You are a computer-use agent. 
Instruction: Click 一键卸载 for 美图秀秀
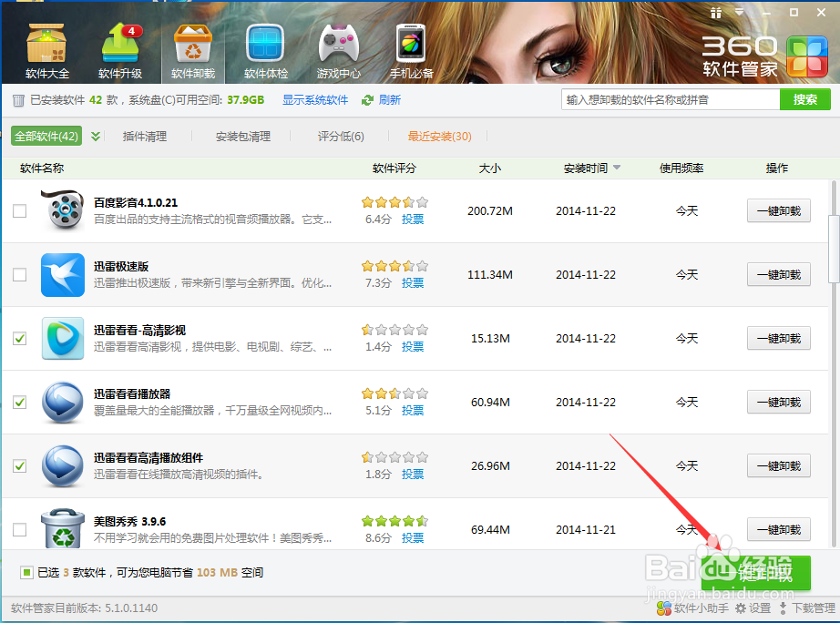point(778,529)
